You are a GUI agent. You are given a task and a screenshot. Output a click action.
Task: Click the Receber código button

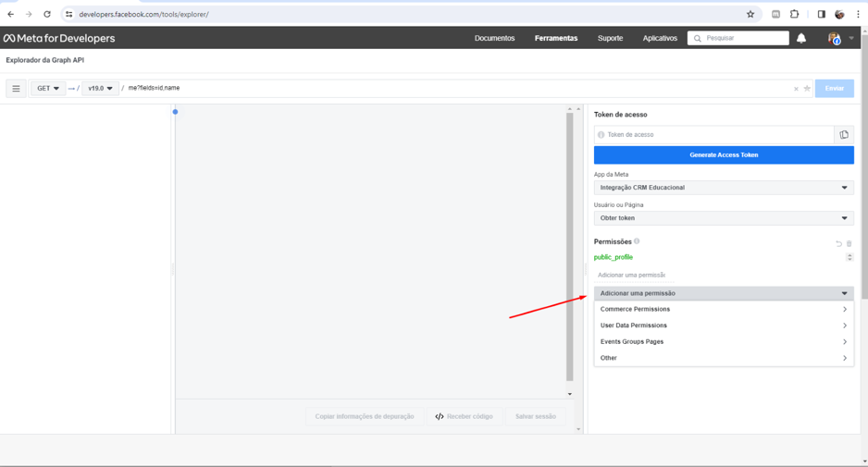pyautogui.click(x=464, y=417)
